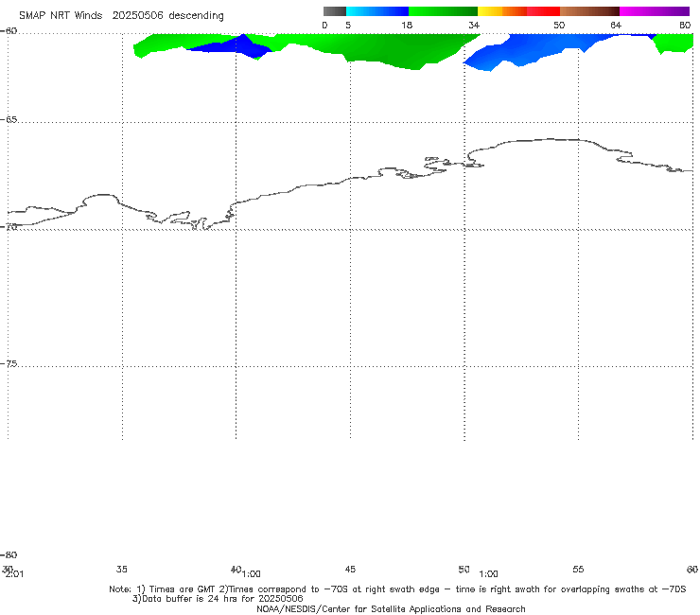The image size is (700, 615).
Task: Click the NOAA/NESDIS Center for Satellite Applications credit
Action: (x=391, y=608)
